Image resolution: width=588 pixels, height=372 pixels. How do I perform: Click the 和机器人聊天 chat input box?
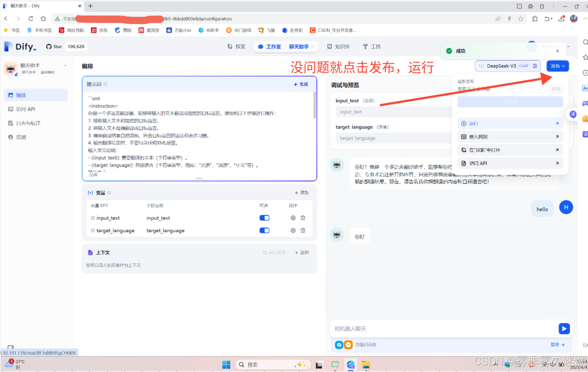443,329
